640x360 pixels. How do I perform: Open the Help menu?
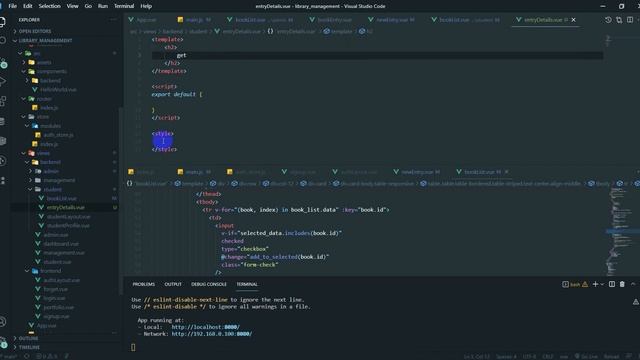tap(146, 6)
